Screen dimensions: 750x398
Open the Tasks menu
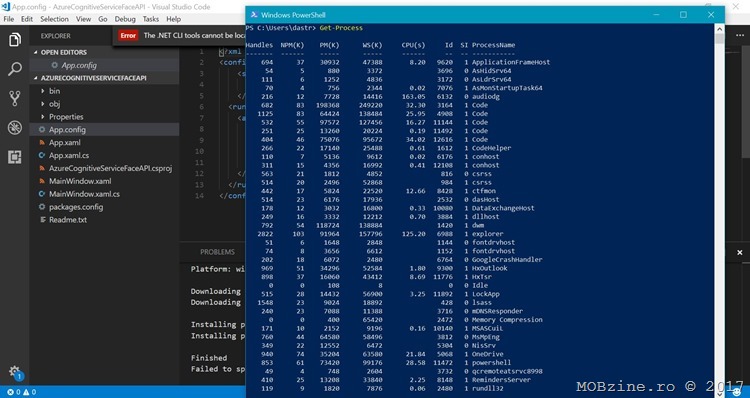pos(151,19)
